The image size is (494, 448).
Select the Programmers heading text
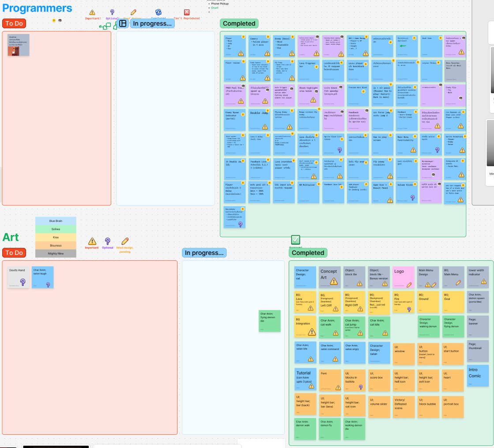pos(37,8)
